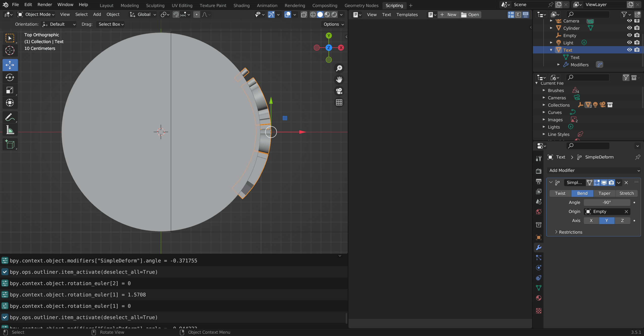Select the Transform tool

10,103
